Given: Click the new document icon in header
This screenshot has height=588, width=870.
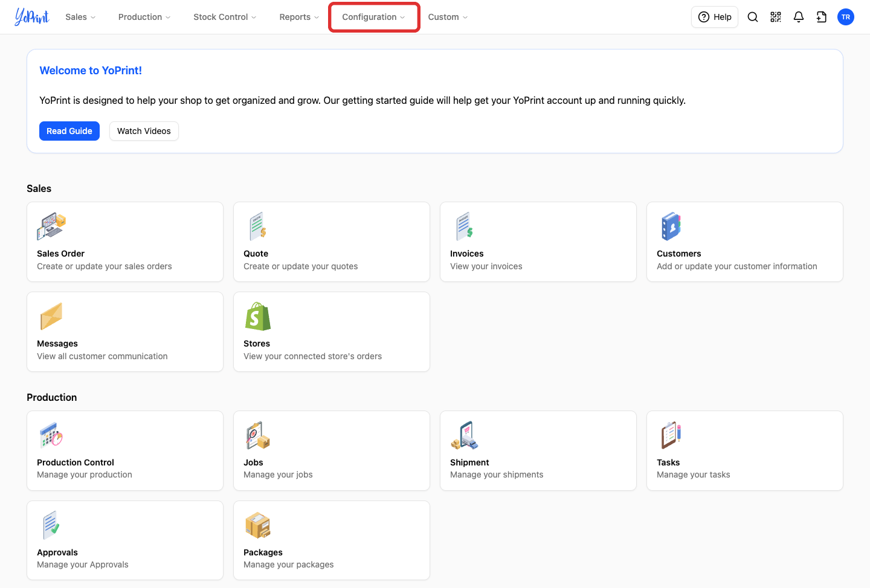Looking at the screenshot, I should click(822, 17).
